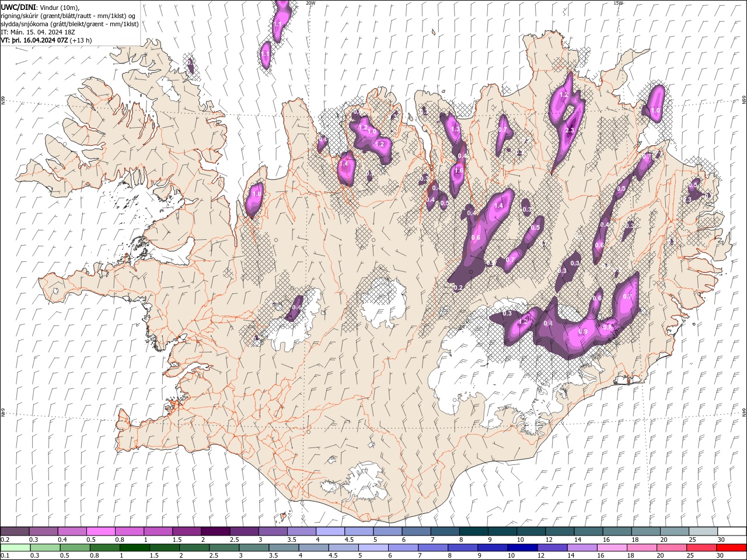This screenshot has height=560, width=747.
Task: Click the 'IT: Mán. 15. 04. 2024 18Z' line
Action: 39,32
